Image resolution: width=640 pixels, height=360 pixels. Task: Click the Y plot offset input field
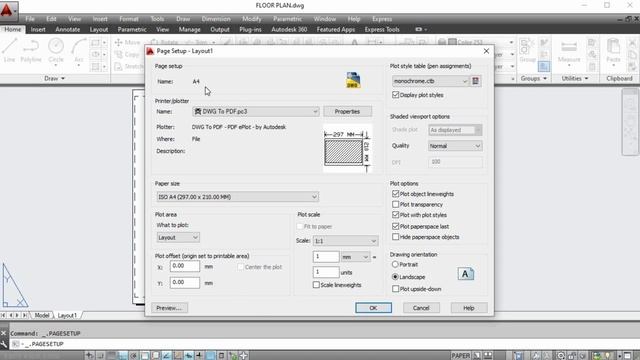coord(185,282)
